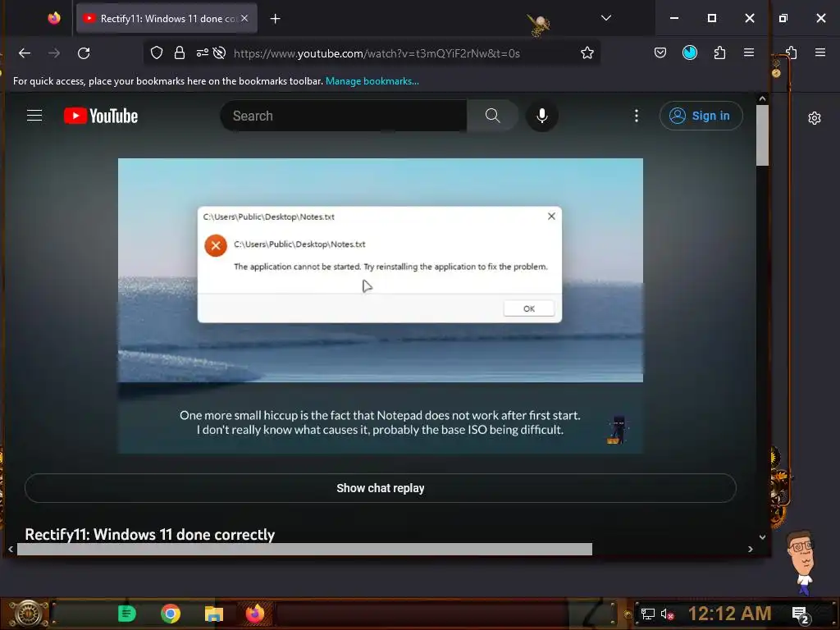This screenshot has width=840, height=630.
Task: Open the YouTube guide hamburger menu
Action: coord(34,116)
